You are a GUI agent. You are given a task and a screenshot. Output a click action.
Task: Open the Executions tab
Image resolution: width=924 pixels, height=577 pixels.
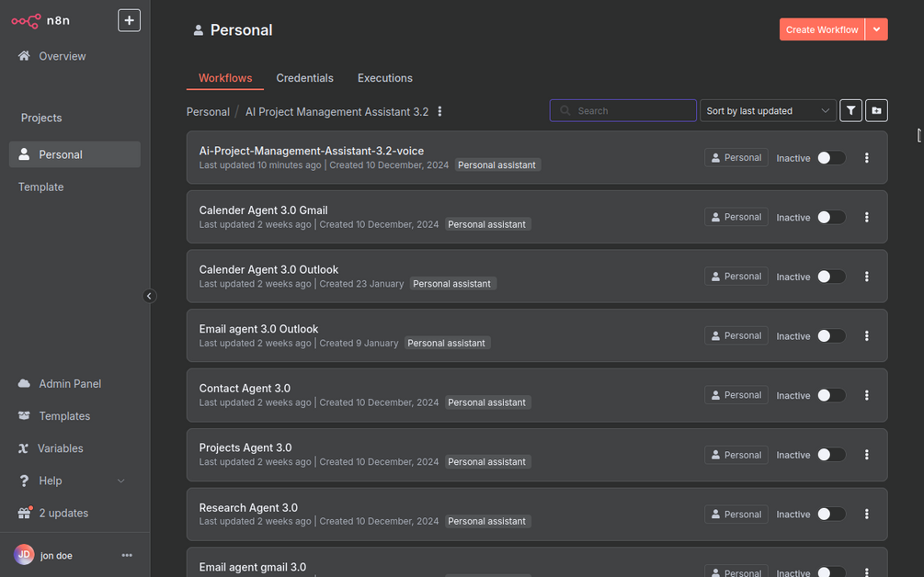pos(384,78)
